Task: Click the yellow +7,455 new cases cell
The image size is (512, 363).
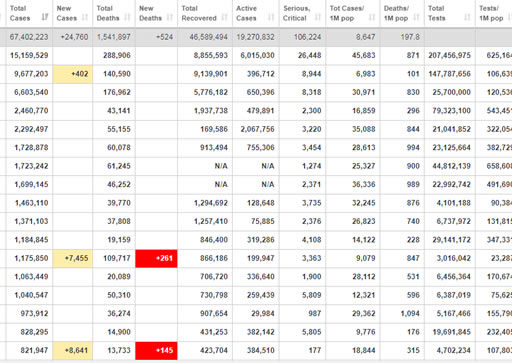Action: [73, 258]
